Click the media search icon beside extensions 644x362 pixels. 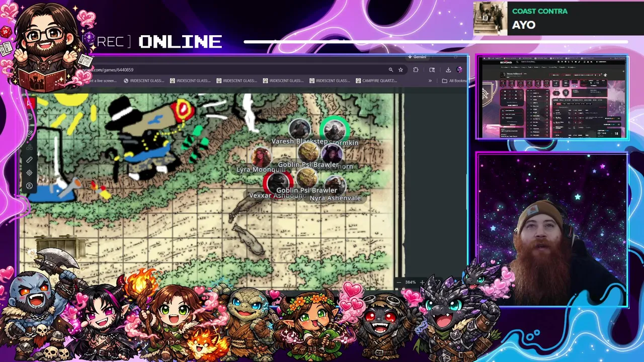coord(432,70)
